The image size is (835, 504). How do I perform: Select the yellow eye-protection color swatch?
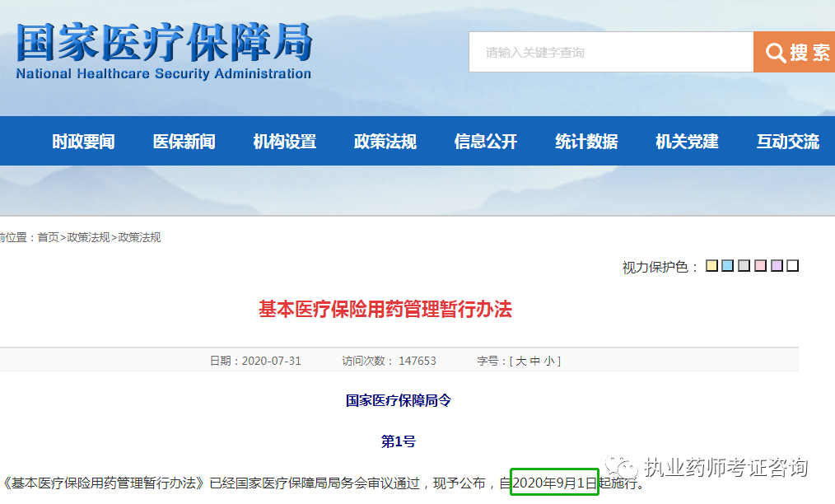pyautogui.click(x=711, y=266)
